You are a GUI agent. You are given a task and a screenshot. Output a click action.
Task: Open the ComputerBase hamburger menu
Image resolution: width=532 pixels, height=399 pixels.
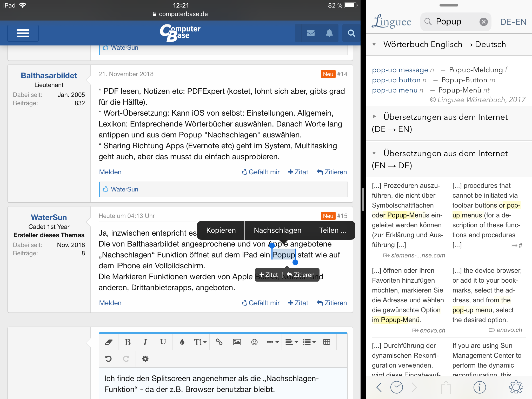point(23,33)
